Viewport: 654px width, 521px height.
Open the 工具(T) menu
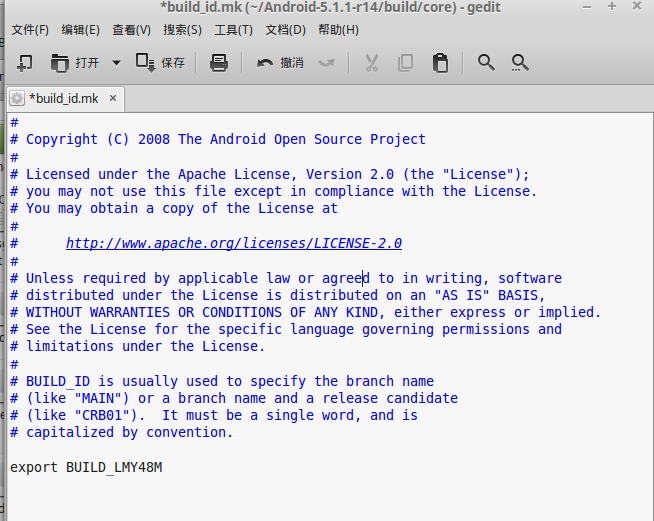(234, 30)
